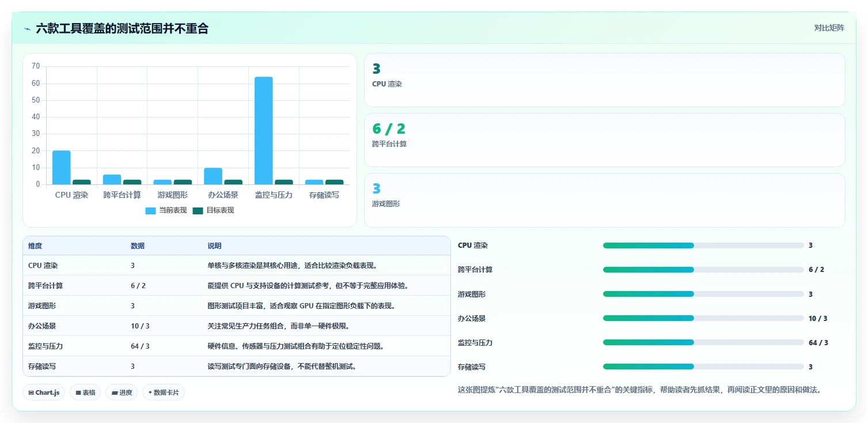Open the 跨平台计算 card showing 6 / 2
This screenshot has width=868, height=423.
605,140
